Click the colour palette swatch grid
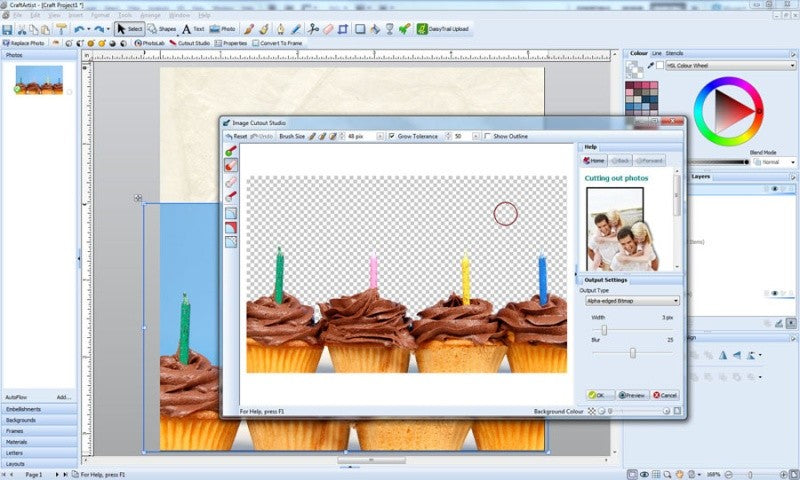This screenshot has width=800, height=480. pos(641,98)
